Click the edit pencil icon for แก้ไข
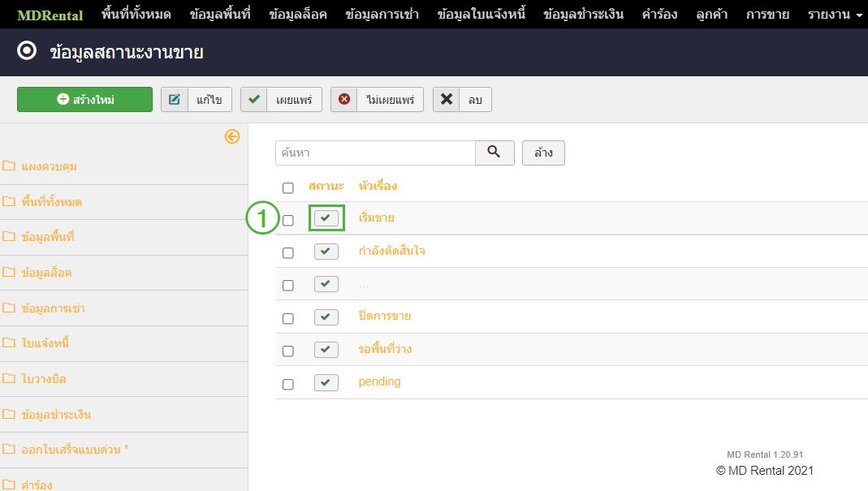868x491 pixels. point(175,100)
